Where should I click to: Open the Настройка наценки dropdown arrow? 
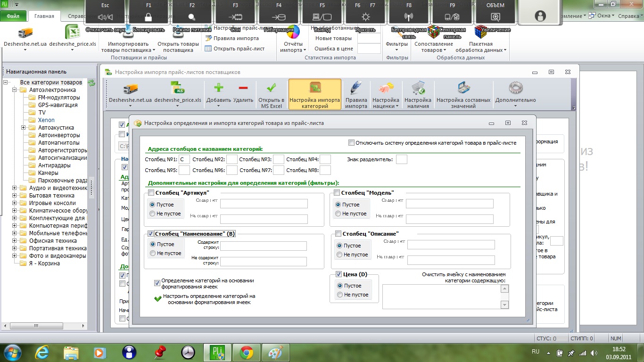tap(397, 106)
